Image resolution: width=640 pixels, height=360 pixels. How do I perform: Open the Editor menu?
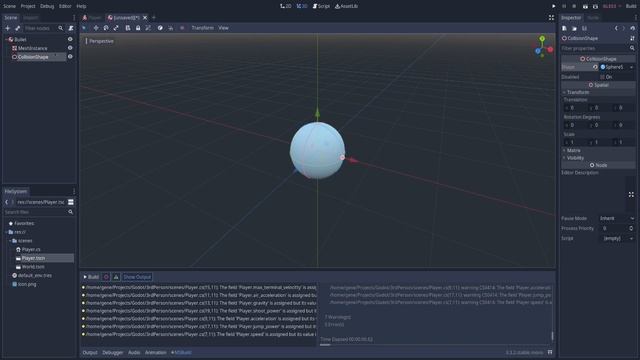65,6
